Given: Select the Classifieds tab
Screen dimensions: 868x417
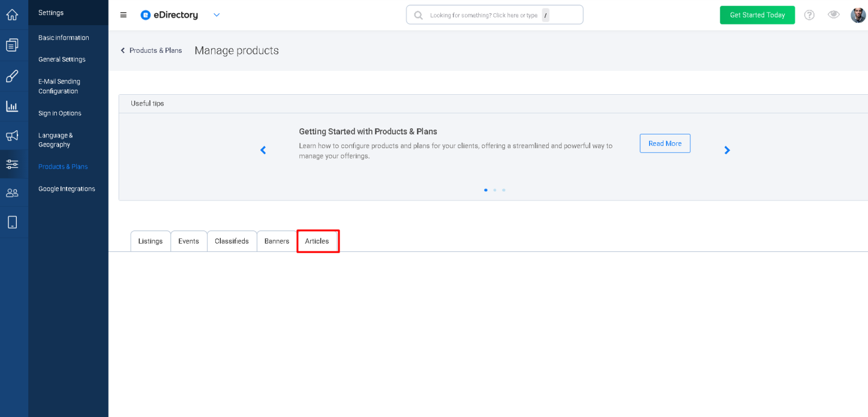Looking at the screenshot, I should 232,241.
